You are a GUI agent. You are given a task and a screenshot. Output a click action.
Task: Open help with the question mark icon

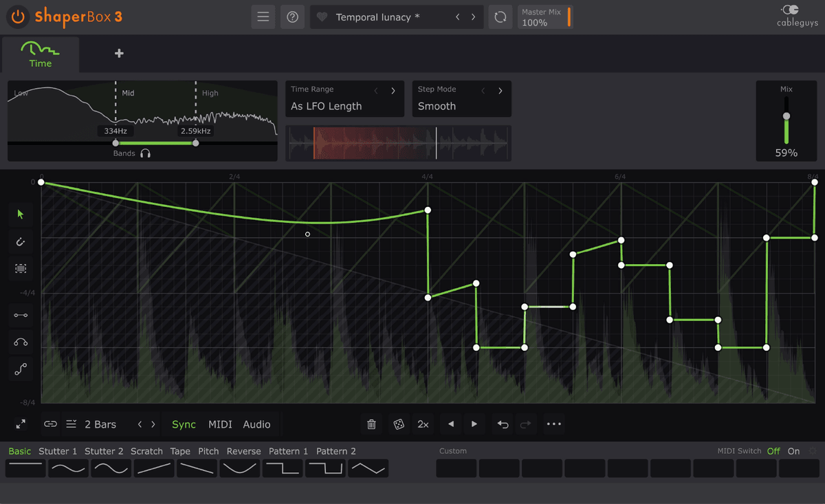click(x=292, y=17)
